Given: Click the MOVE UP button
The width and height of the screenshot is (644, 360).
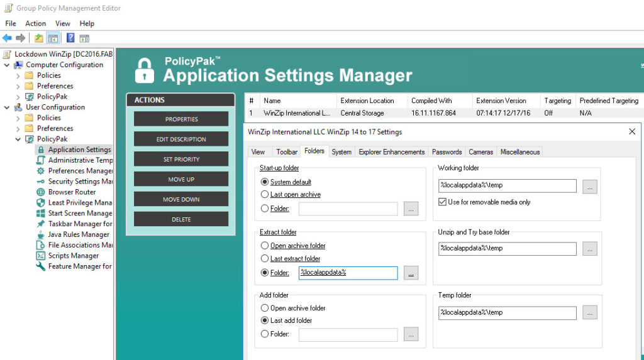Looking at the screenshot, I should tap(181, 180).
